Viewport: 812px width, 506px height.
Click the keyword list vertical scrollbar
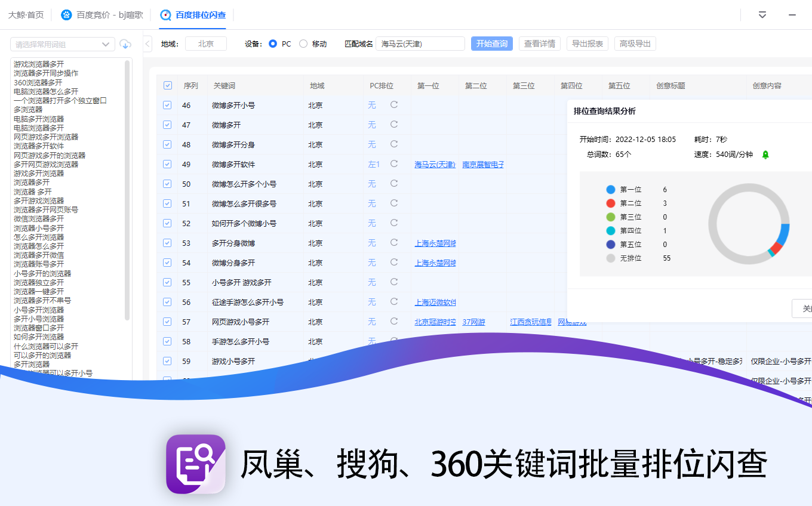coord(127,190)
